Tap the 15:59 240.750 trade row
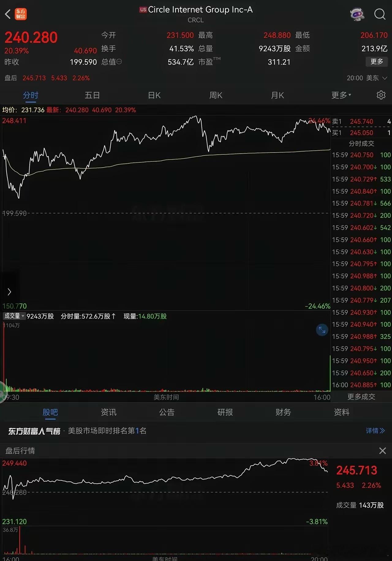The image size is (392, 561). click(x=361, y=155)
